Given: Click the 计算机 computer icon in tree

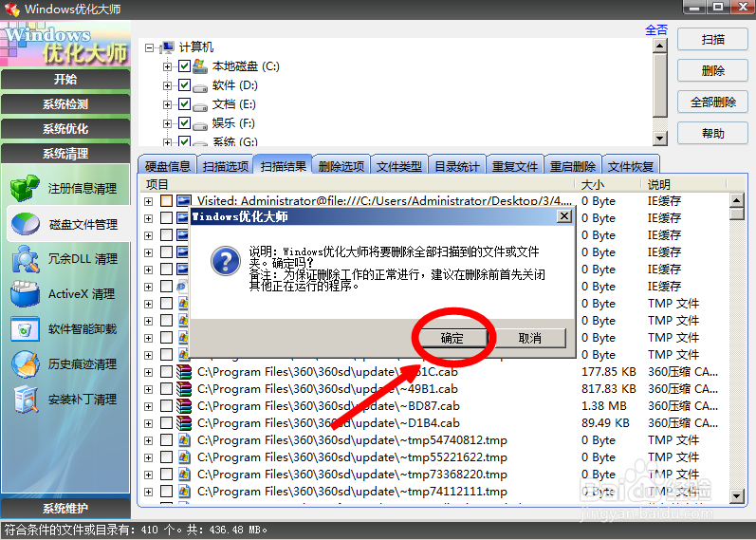Looking at the screenshot, I should [167, 47].
